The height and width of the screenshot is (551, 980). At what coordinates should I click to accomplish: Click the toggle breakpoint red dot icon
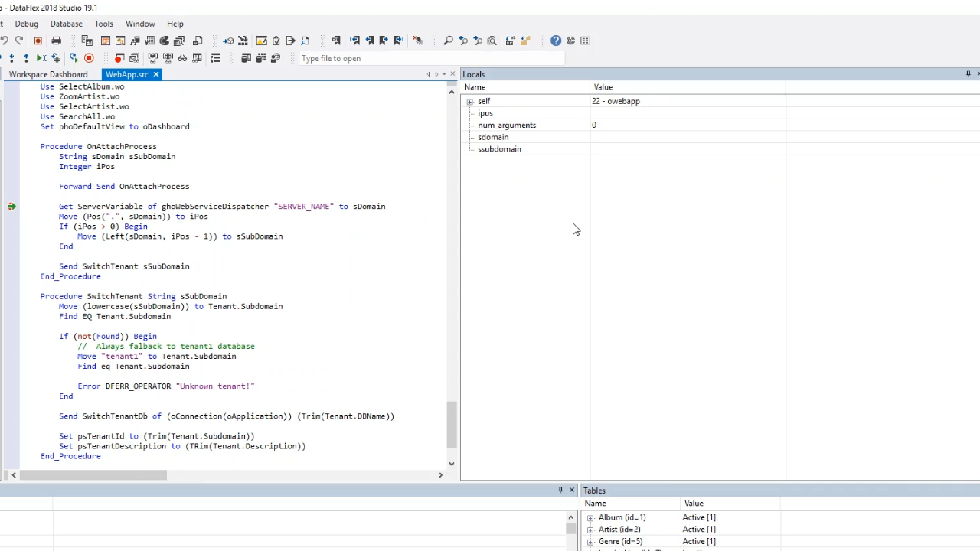point(119,58)
